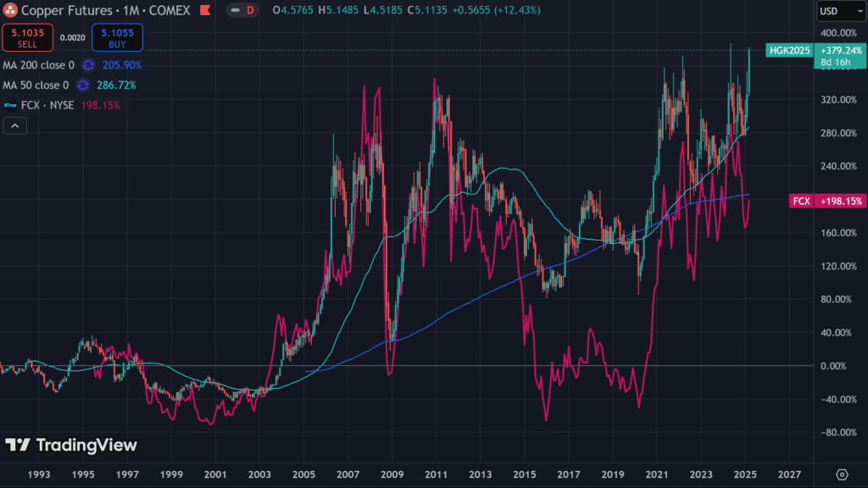Click the MA 50 value 286.72%
Screen dimensions: 868x488
click(x=116, y=86)
